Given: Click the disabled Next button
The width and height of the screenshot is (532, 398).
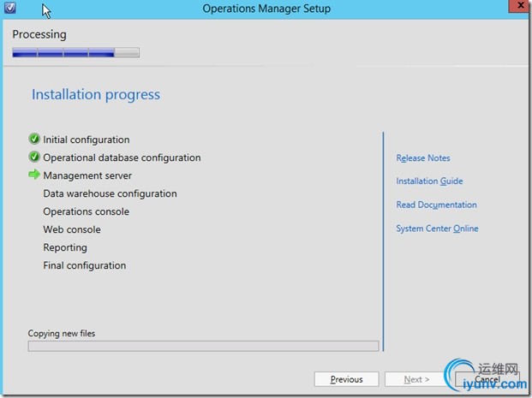Looking at the screenshot, I should 416,379.
